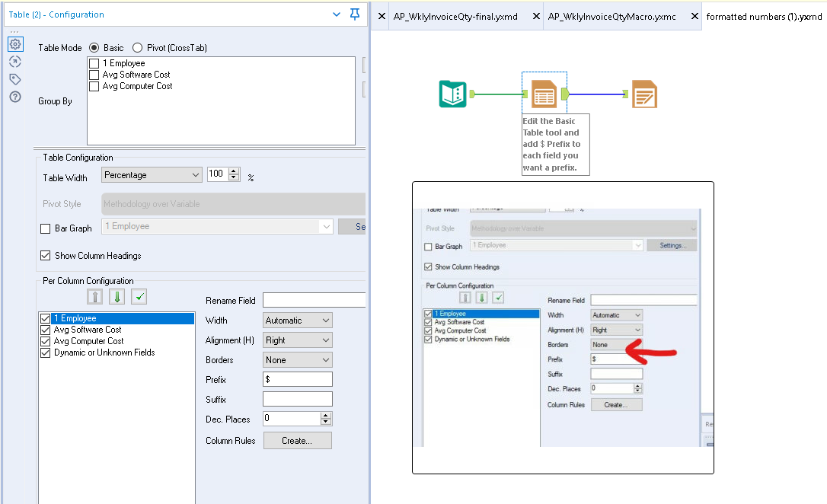Screen dimensions: 827x504
Task: Uncheck Show Column Headings
Action: pos(45,256)
